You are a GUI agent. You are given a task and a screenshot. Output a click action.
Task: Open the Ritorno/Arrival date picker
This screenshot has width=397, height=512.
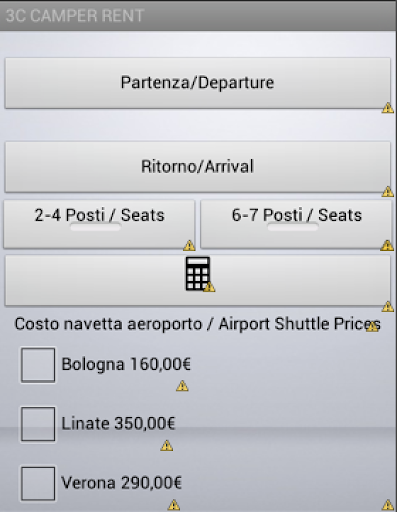[198, 167]
